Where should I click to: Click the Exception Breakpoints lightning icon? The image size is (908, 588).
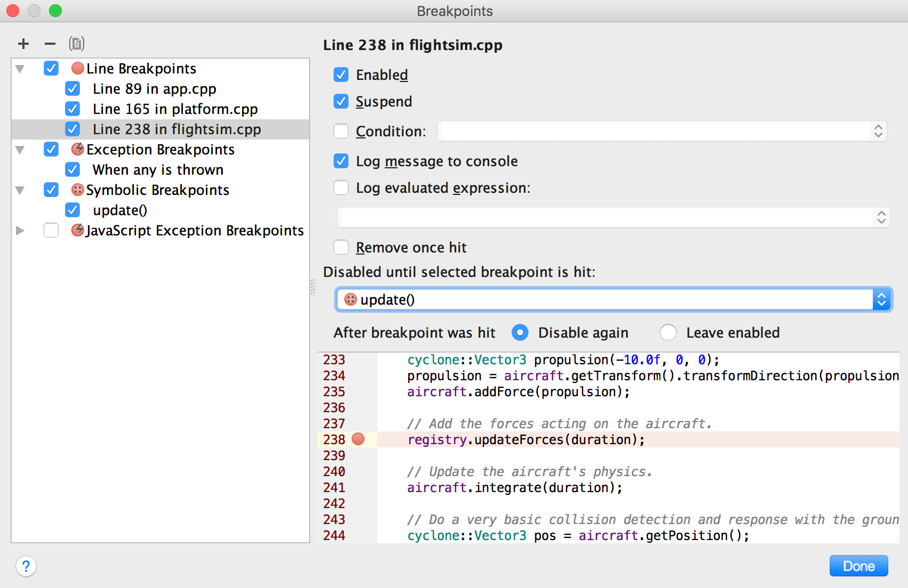(x=78, y=149)
